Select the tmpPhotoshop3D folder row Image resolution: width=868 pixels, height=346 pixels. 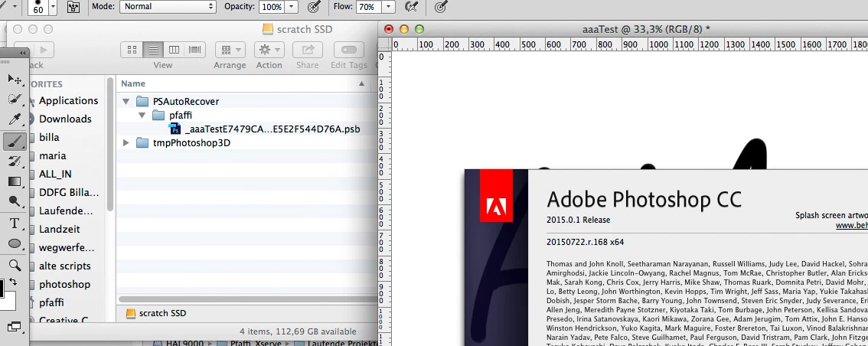click(x=246, y=143)
